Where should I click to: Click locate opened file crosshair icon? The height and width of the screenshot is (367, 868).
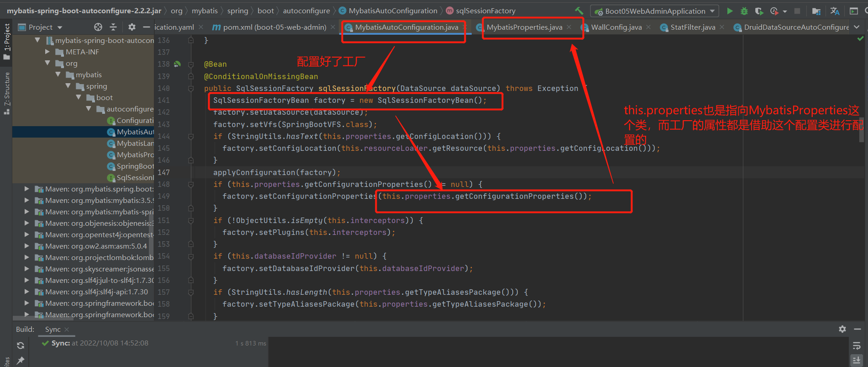(x=98, y=27)
